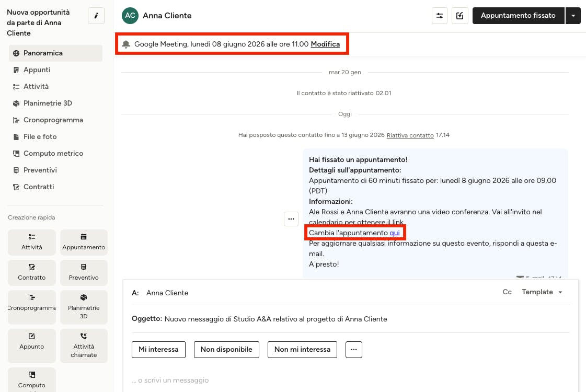Create a quick Cronoprogramma
Viewport: 586px width, 392px height.
[32, 307]
